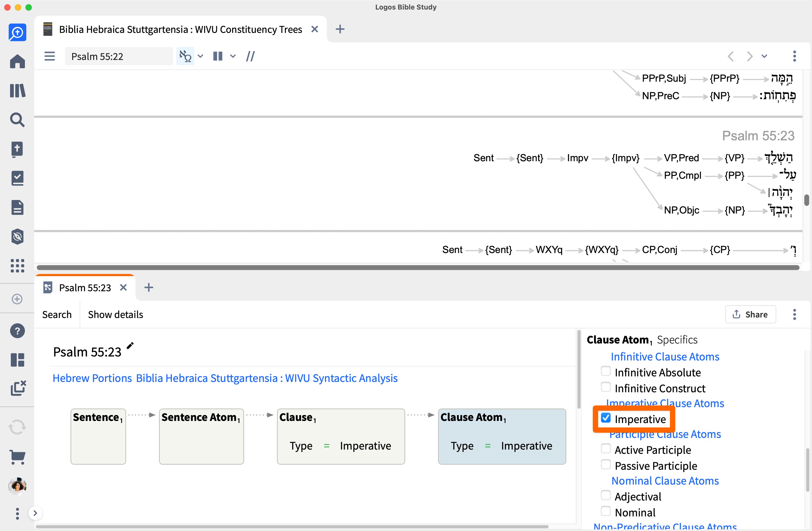The image size is (812, 531).
Task: Check the Adjectival checkbox
Action: tap(606, 495)
